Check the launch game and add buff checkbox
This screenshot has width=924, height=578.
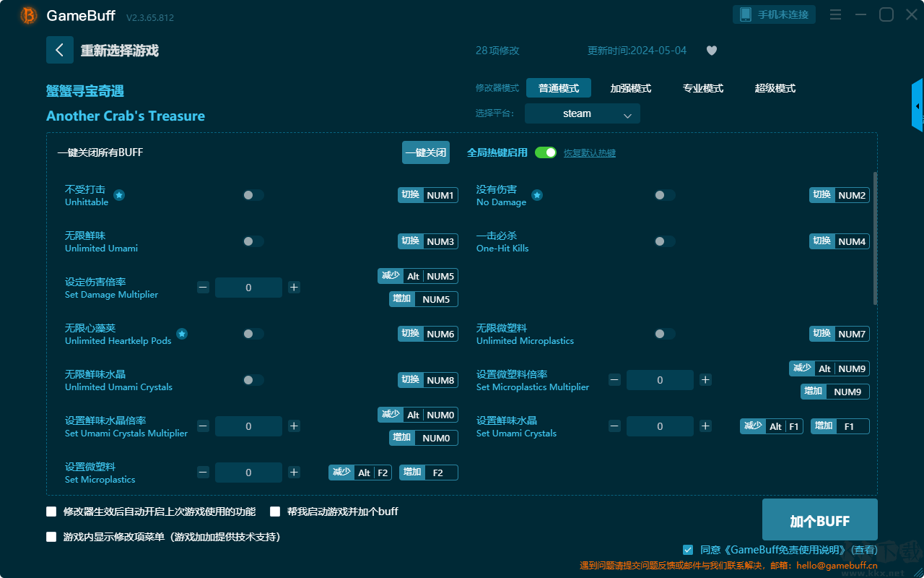(275, 512)
